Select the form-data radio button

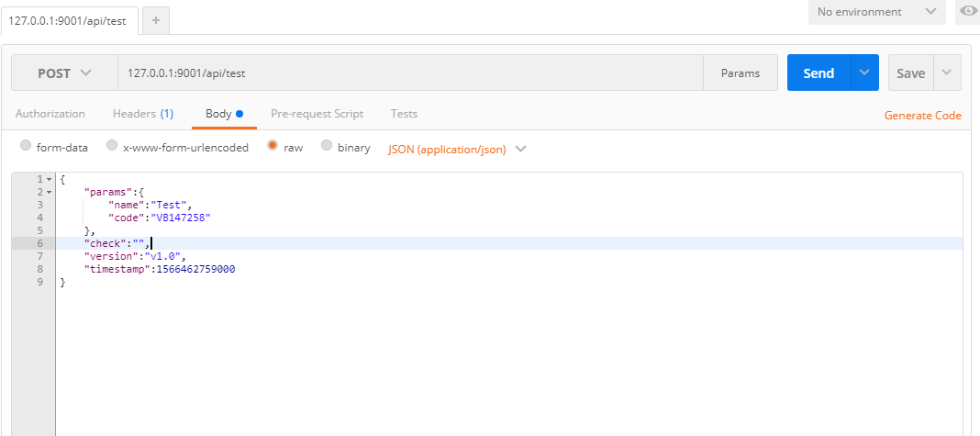click(26, 146)
